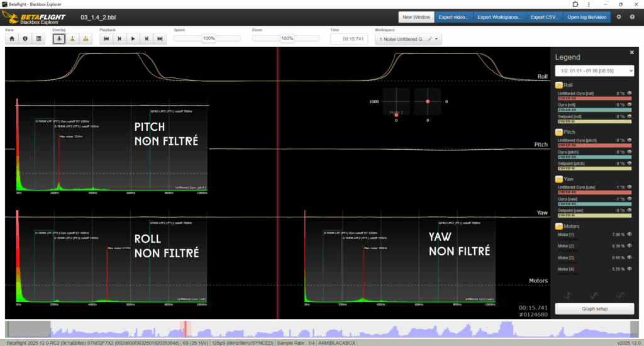Screen dimensions: 644x346
Task: Open the log selection dropdown in Legend
Action: [x=594, y=70]
